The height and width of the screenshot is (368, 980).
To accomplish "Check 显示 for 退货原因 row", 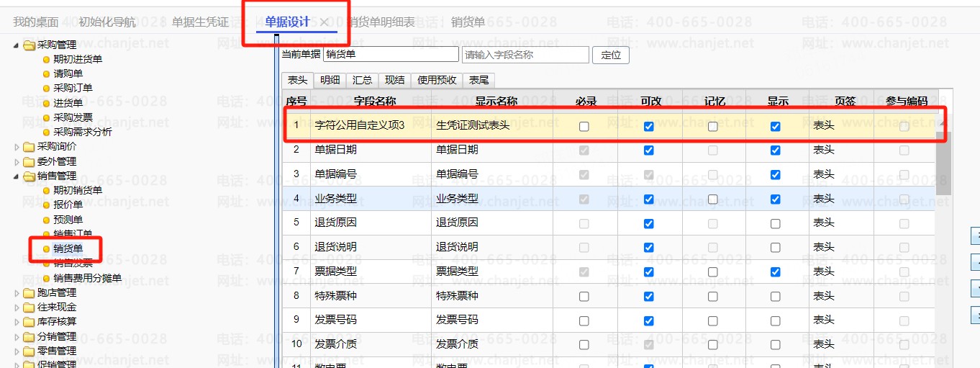I will pyautogui.click(x=775, y=223).
